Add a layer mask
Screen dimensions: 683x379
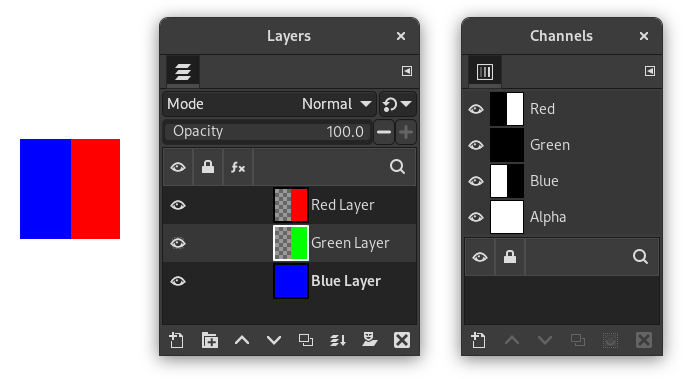[x=369, y=339]
